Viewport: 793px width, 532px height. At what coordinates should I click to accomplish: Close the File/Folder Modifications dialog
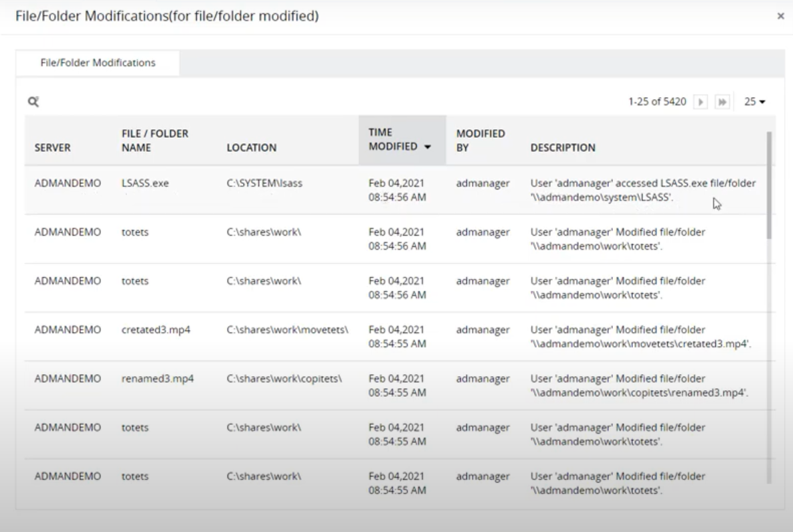(780, 16)
